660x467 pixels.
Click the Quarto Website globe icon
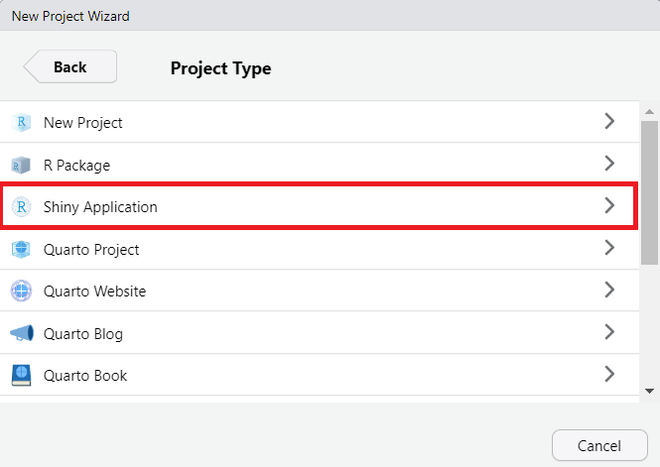tap(21, 291)
